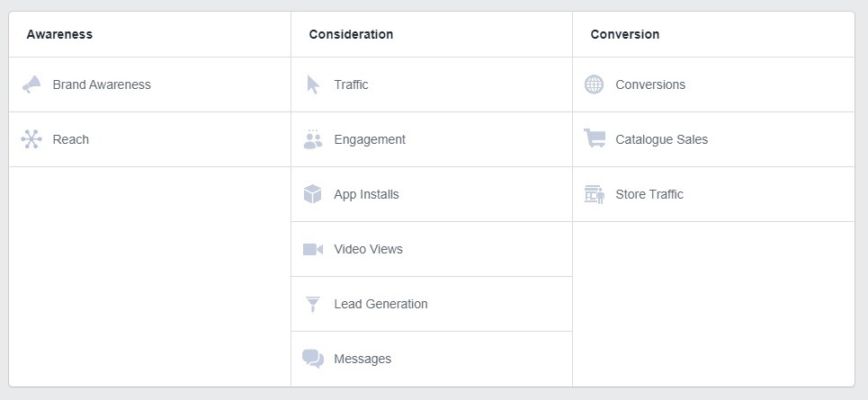Click the Video Views camera icon

pyautogui.click(x=313, y=250)
